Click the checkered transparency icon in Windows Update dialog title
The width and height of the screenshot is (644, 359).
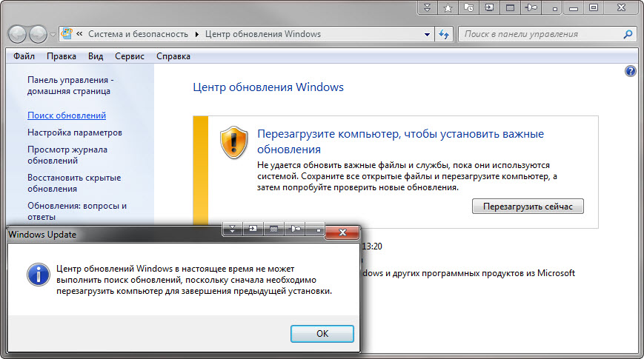(273, 229)
